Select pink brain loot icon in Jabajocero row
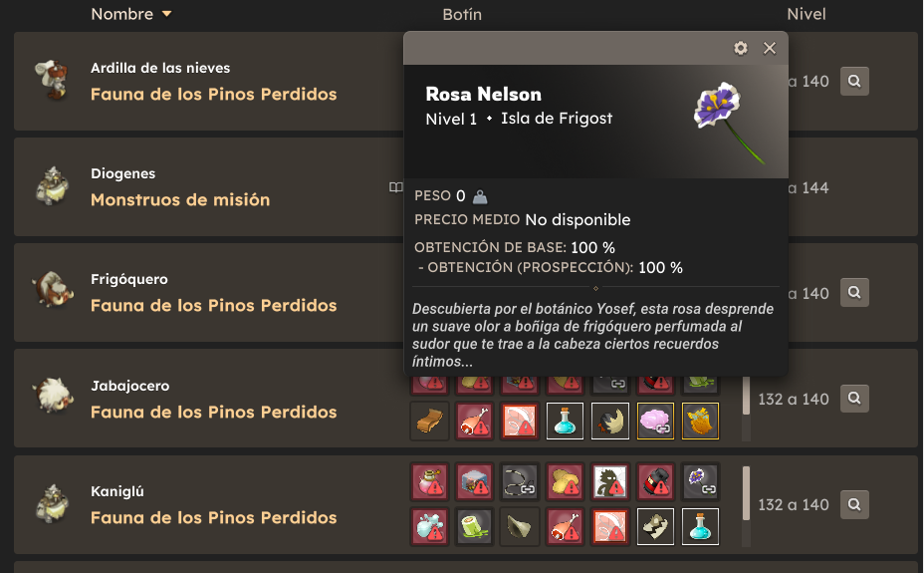 coord(655,421)
